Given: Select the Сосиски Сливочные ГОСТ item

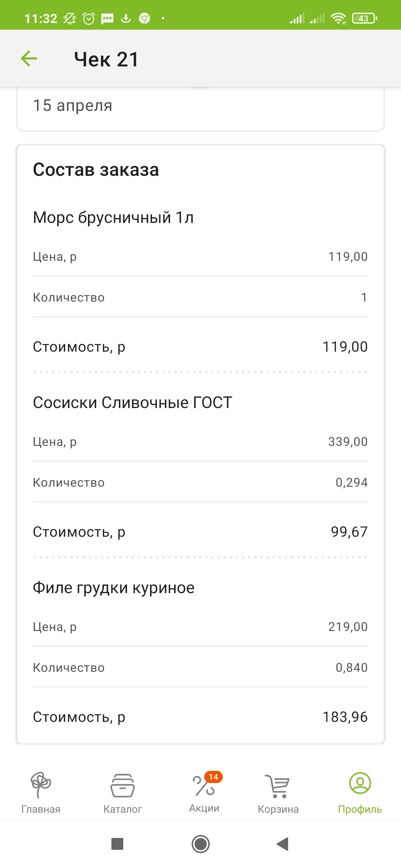Looking at the screenshot, I should tap(133, 402).
